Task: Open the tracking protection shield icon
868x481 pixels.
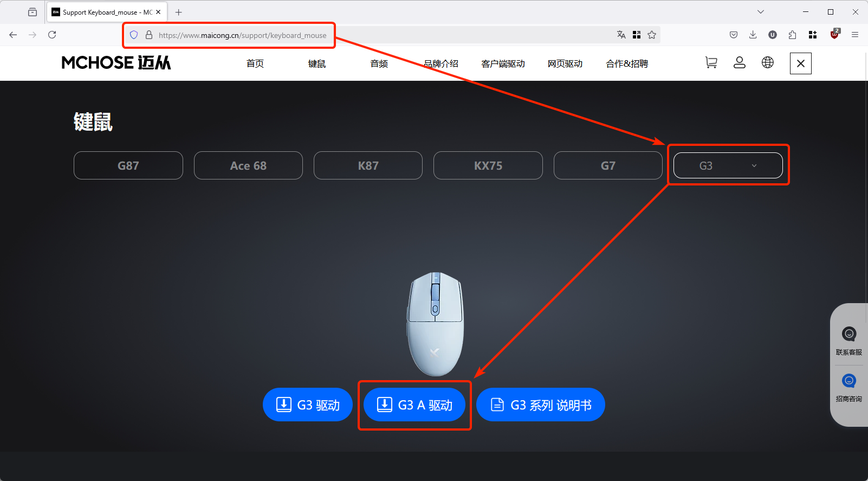Action: click(x=134, y=35)
